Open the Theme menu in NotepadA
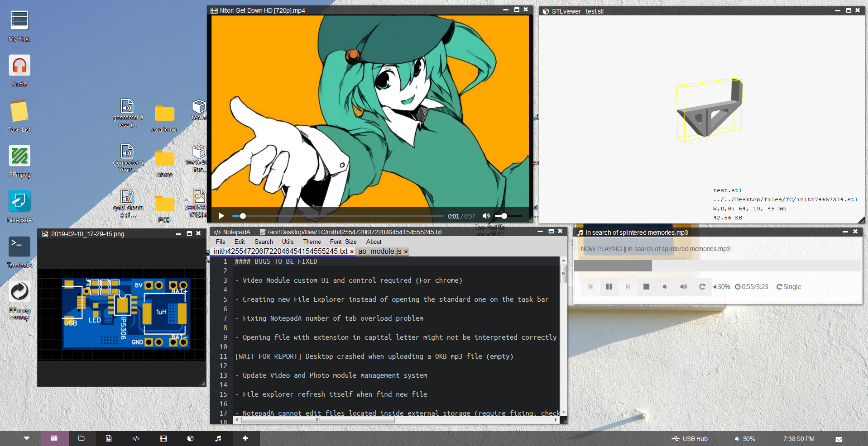Image resolution: width=868 pixels, height=446 pixels. click(x=312, y=242)
